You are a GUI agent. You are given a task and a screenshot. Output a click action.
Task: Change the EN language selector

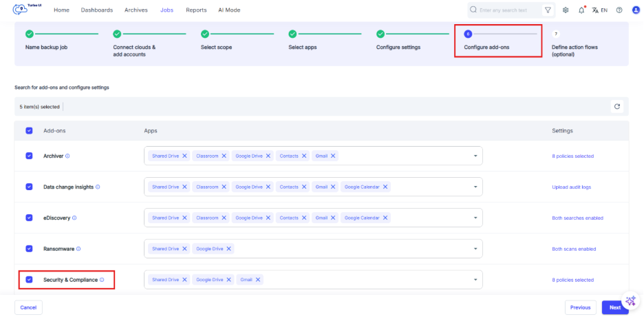point(600,10)
